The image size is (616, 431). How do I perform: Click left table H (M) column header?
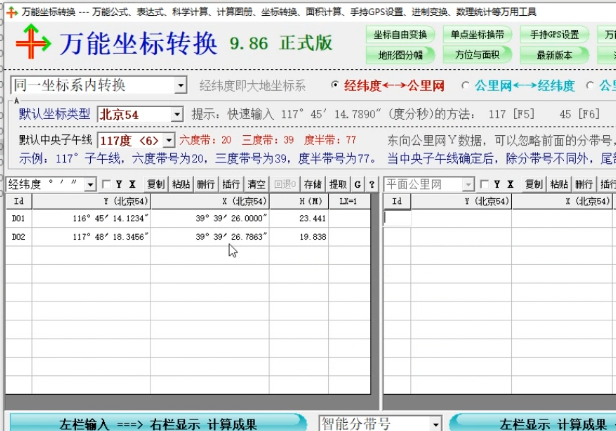point(299,202)
